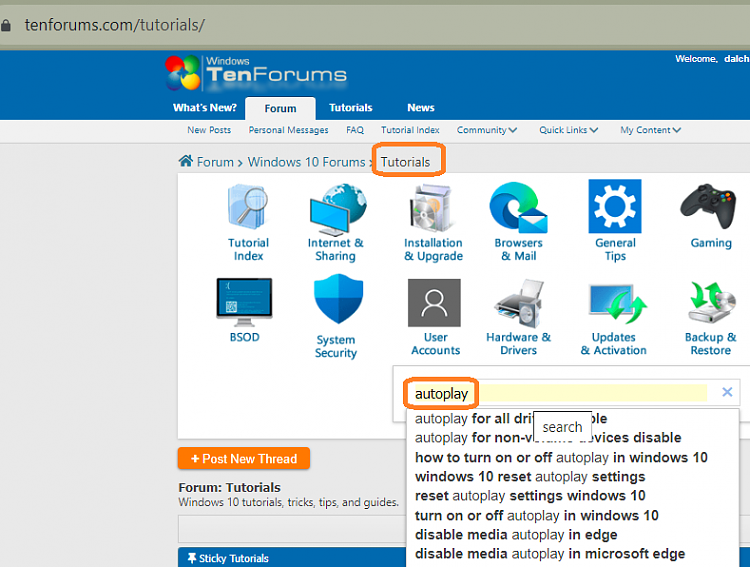The width and height of the screenshot is (750, 567).
Task: Open the General Tips text link
Action: click(x=615, y=249)
